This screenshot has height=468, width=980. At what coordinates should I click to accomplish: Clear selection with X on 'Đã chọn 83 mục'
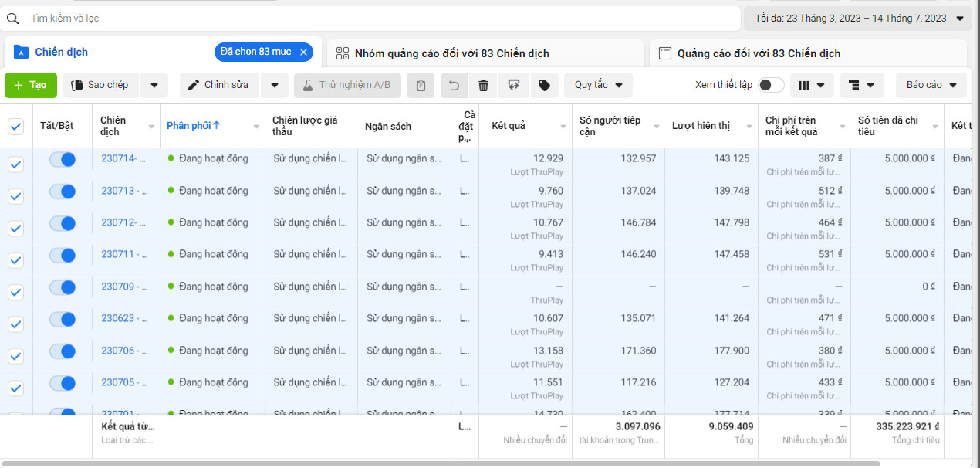coord(303,52)
